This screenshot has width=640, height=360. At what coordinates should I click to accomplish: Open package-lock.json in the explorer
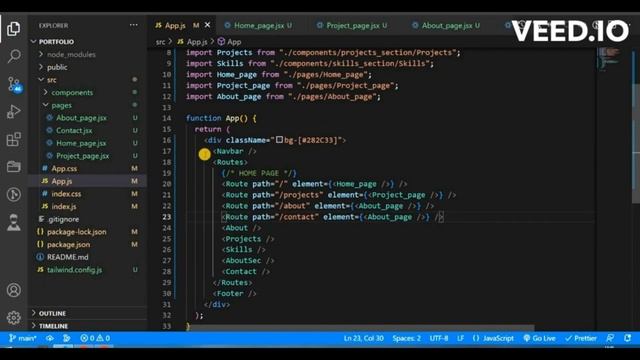click(76, 231)
